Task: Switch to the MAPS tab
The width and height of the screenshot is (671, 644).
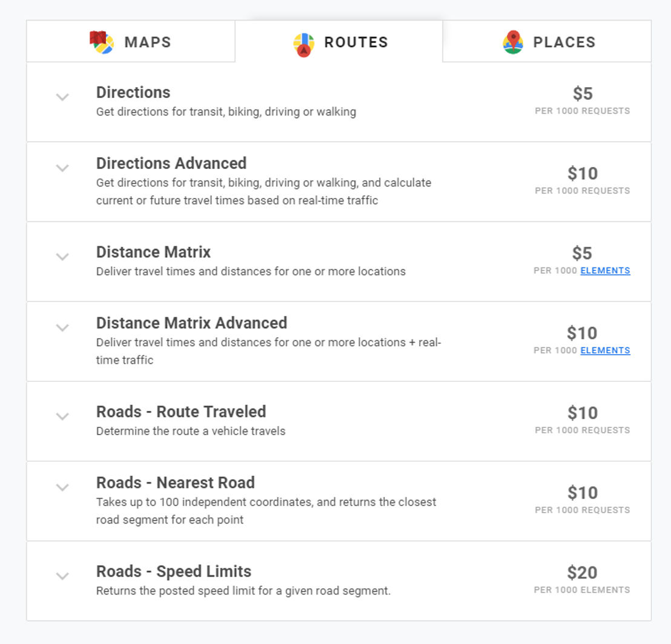Action: click(x=131, y=42)
